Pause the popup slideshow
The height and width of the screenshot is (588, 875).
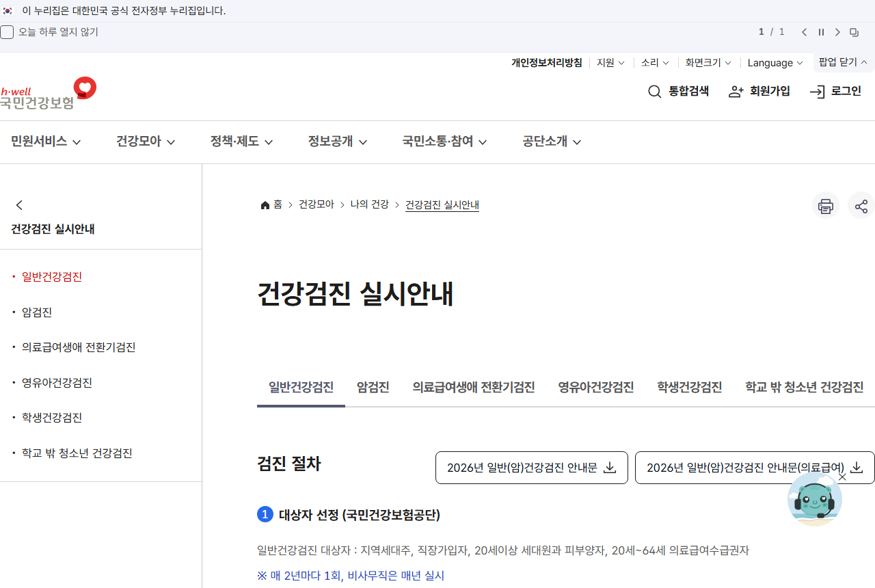pyautogui.click(x=821, y=32)
